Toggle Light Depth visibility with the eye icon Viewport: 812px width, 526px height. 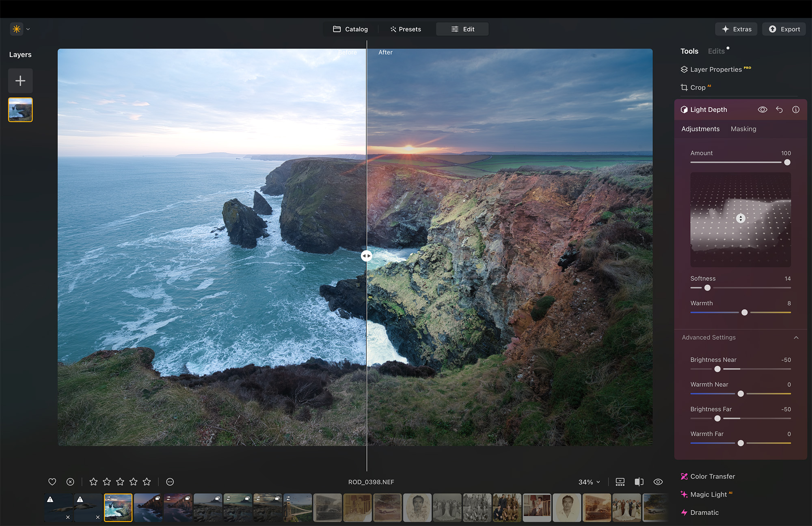click(x=763, y=109)
